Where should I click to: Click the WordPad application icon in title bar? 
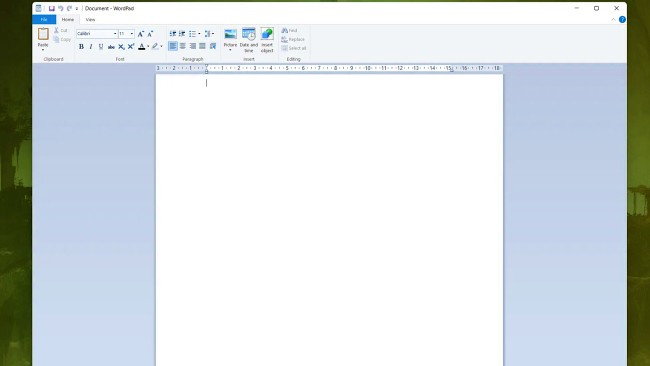pyautogui.click(x=39, y=8)
